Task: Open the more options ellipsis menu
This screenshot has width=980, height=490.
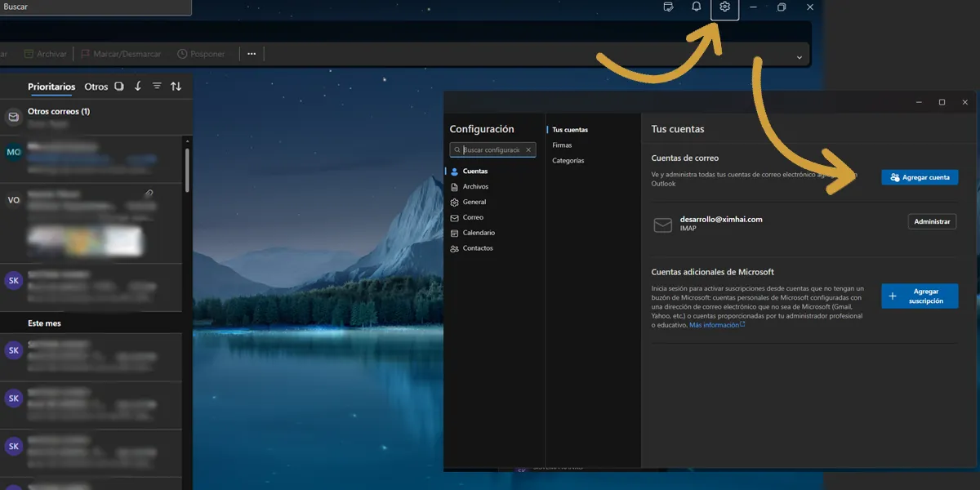Action: 252,54
